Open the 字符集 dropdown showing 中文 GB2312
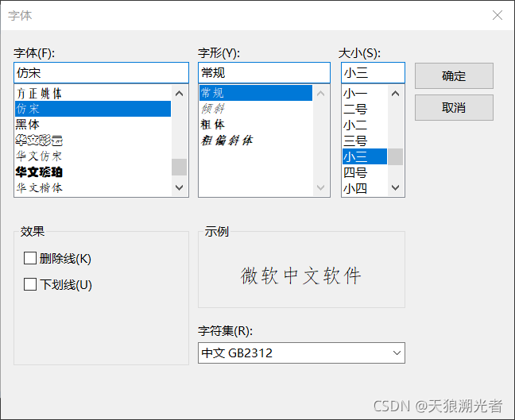This screenshot has width=515, height=420. 301,353
